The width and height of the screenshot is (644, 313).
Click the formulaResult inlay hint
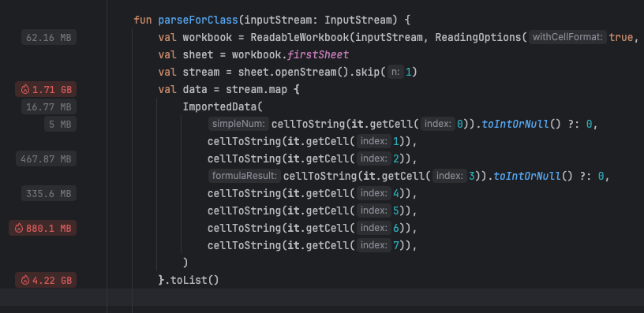point(245,176)
